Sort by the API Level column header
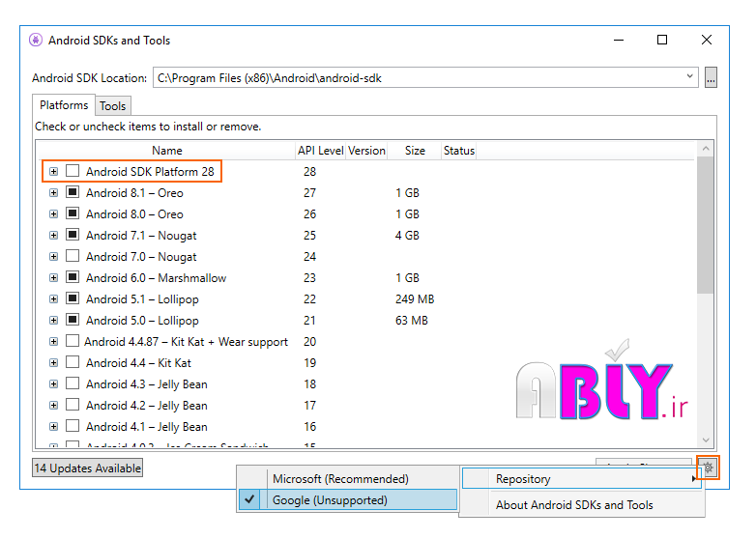The image size is (756, 539). point(320,151)
